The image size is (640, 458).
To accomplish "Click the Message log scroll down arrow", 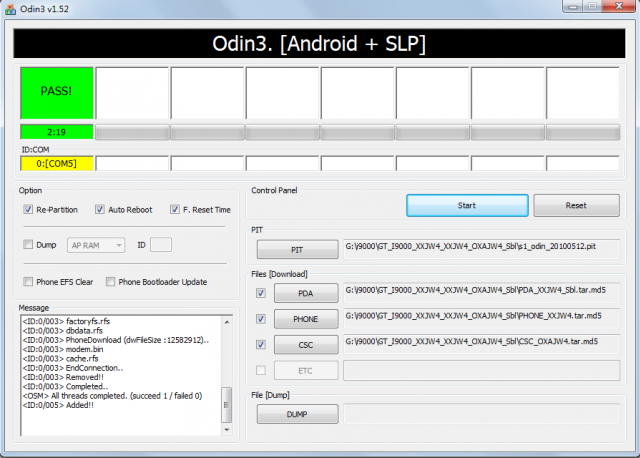I will (x=227, y=429).
